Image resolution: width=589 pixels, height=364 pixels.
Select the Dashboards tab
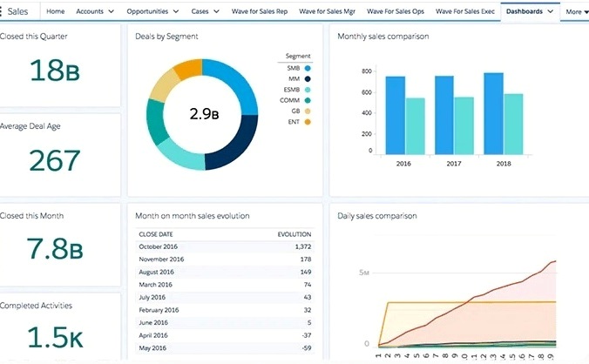pos(524,11)
